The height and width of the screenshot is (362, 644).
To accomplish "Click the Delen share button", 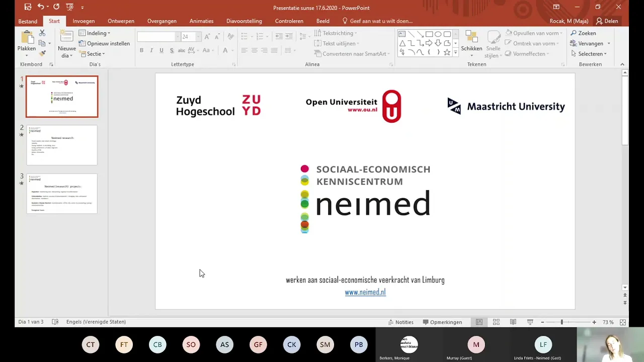I will (607, 21).
